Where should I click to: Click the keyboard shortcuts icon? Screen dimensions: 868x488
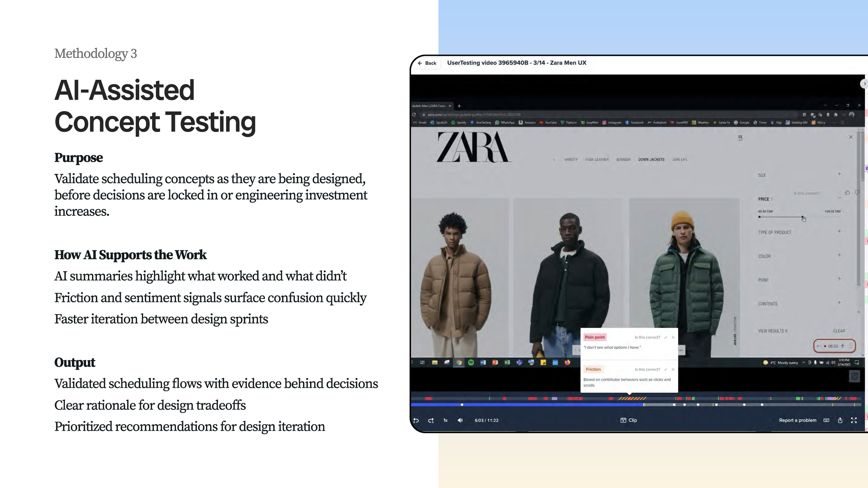pos(826,420)
